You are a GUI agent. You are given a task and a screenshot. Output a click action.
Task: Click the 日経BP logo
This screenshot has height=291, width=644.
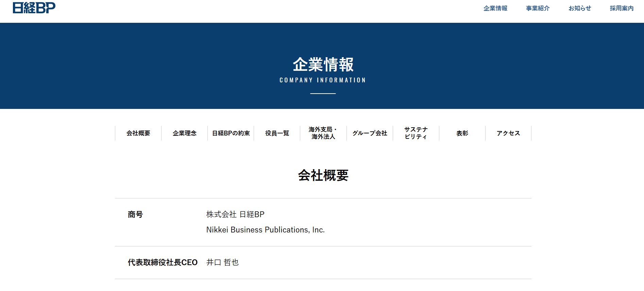point(34,7)
